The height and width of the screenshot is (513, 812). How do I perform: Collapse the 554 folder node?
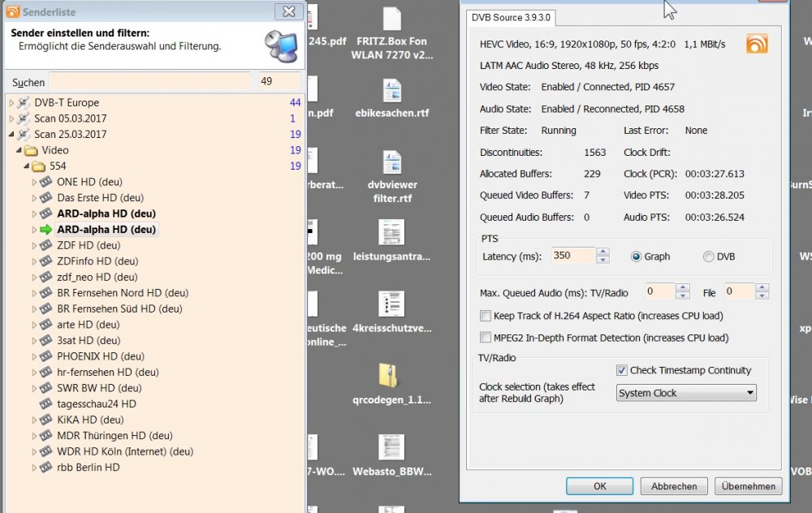pyautogui.click(x=27, y=166)
